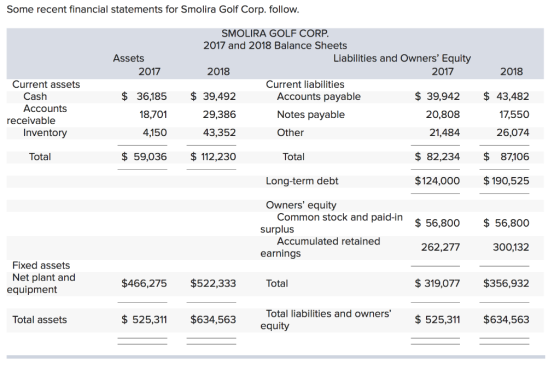Image resolution: width=560 pixels, height=366 pixels.
Task: Select the Total assets label
Action: coord(40,320)
